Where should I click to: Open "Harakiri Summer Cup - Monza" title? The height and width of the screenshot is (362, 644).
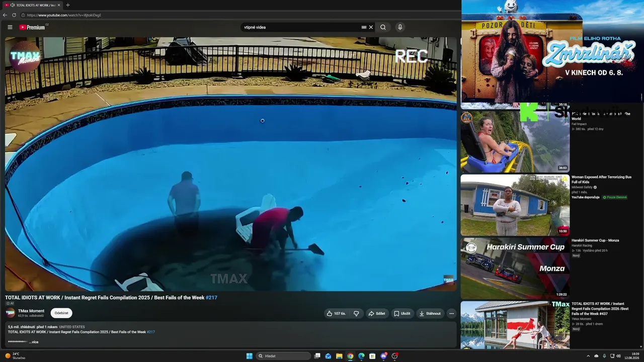point(595,240)
